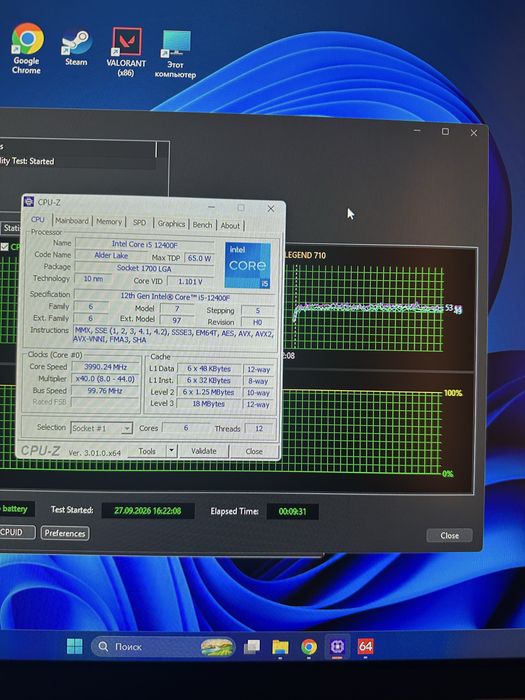Click the Specification 12th Gen Intel Core field
Viewport: 525px width, 700px height.
pos(175,296)
